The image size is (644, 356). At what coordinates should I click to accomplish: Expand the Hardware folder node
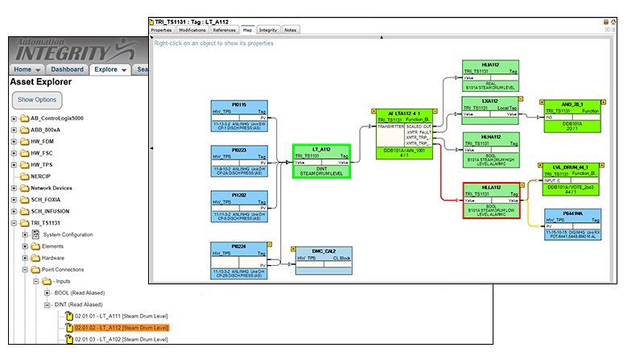pos(25,259)
